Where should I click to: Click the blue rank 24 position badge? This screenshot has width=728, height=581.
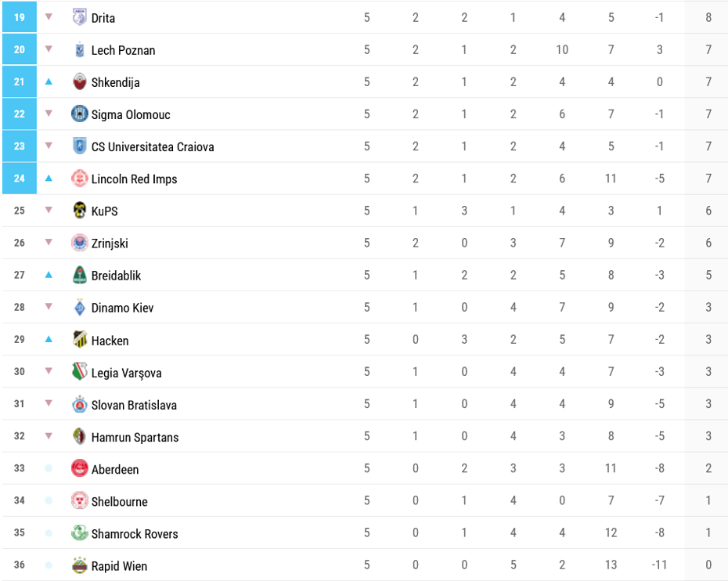pyautogui.click(x=20, y=178)
